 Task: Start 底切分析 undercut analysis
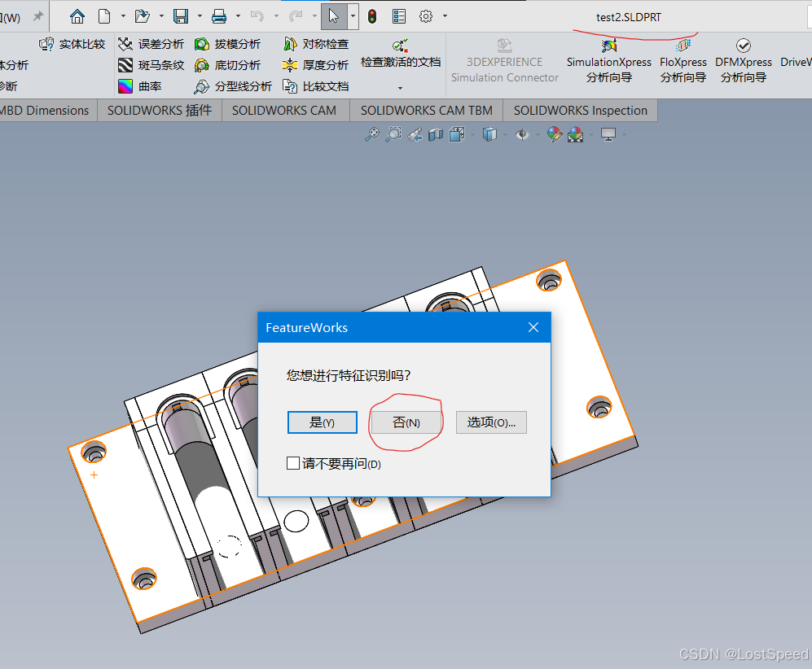[x=227, y=65]
